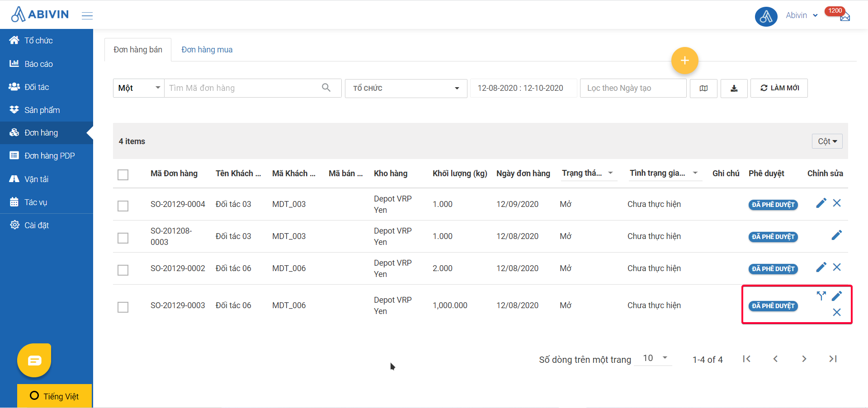This screenshot has height=408, width=868.
Task: Check the SO-20129-0003 row checkbox
Action: 123,307
